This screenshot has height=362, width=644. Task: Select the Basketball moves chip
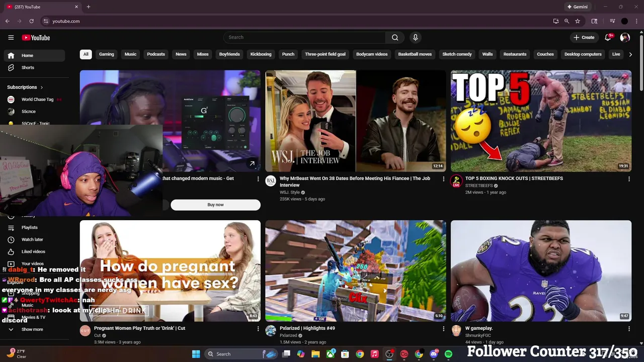[415, 54]
